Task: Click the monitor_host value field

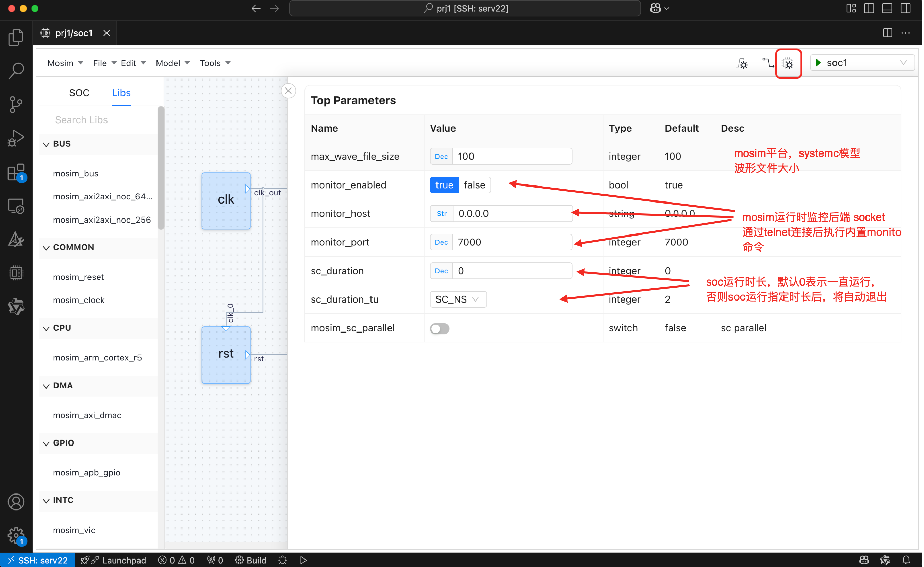Action: 513,213
